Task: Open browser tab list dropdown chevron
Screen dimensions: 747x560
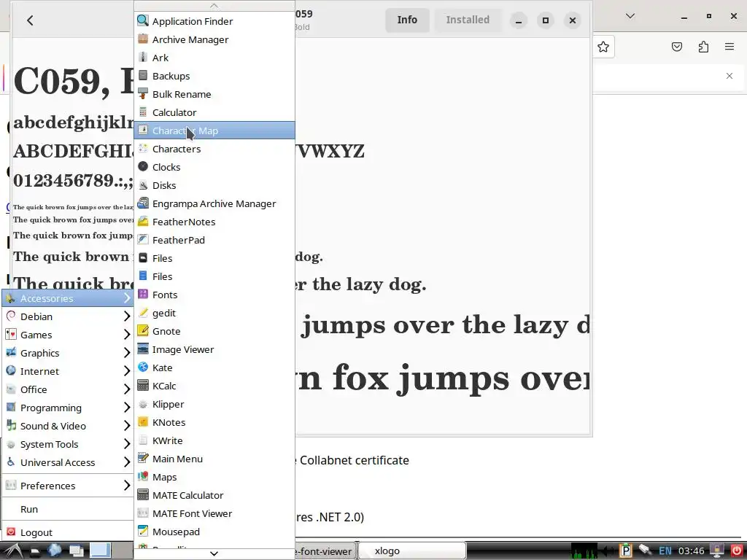Action: click(630, 16)
